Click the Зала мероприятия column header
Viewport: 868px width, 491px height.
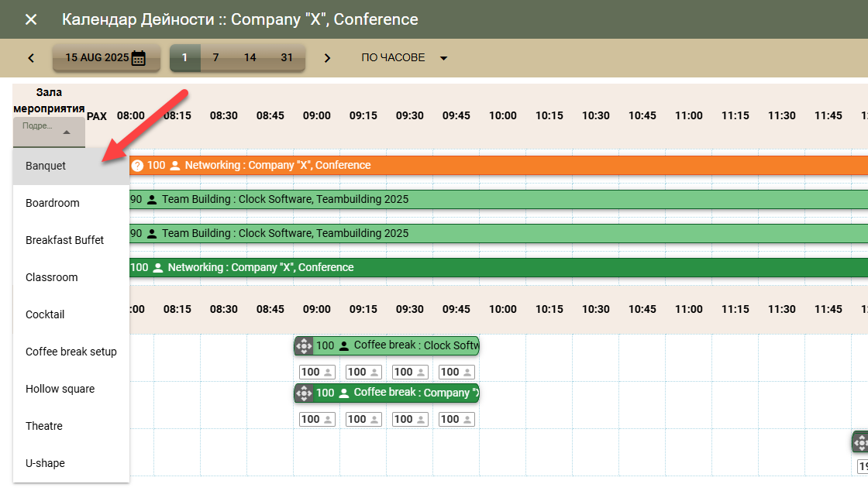49,101
